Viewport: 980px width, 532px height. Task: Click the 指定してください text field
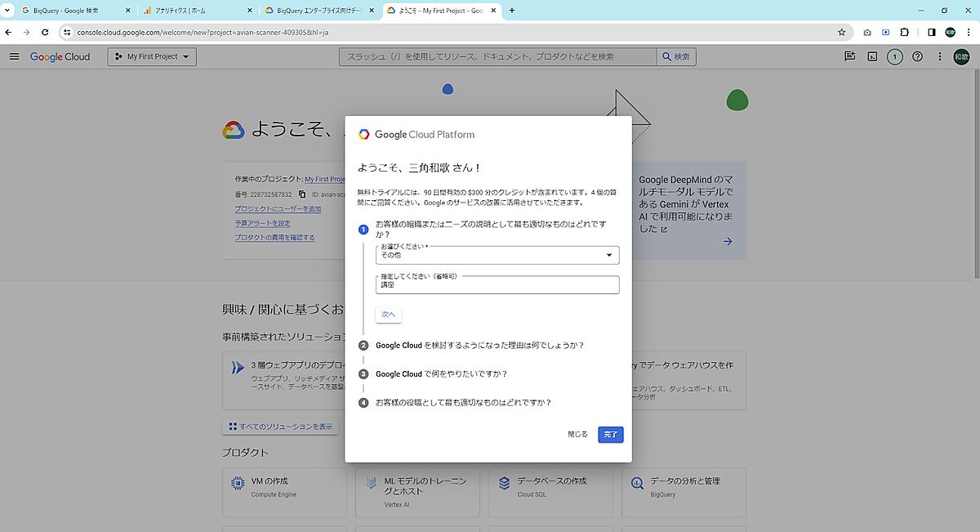click(497, 285)
